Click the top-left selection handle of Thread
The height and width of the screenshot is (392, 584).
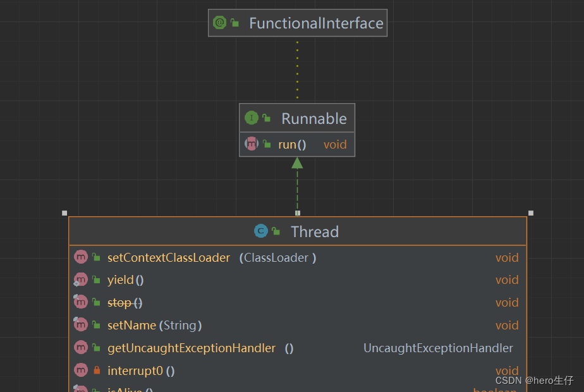[64, 213]
